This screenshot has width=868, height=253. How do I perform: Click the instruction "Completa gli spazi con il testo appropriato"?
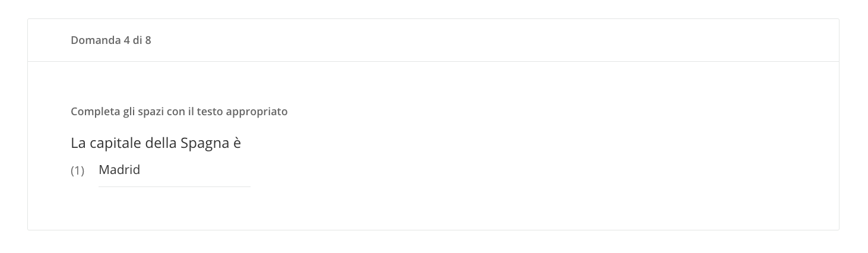pyautogui.click(x=179, y=112)
